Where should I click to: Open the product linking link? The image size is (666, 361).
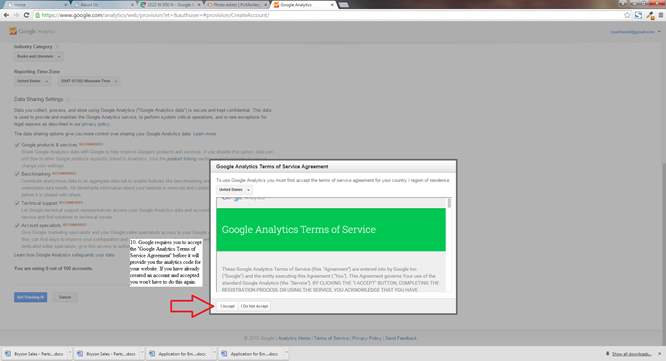[181, 159]
